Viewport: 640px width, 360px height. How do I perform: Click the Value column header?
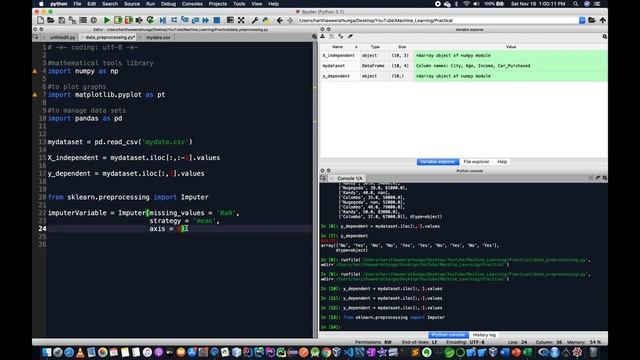tap(511, 47)
